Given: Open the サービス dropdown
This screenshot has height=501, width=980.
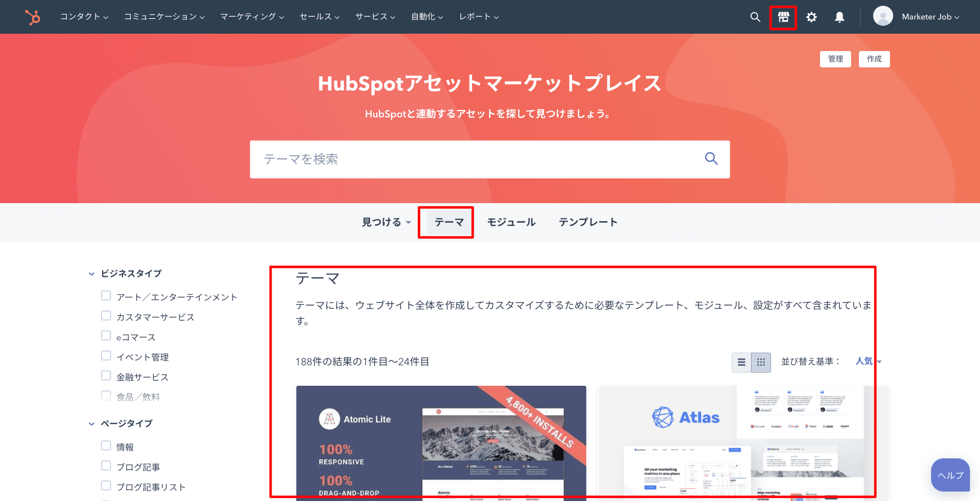Looking at the screenshot, I should click(x=375, y=17).
